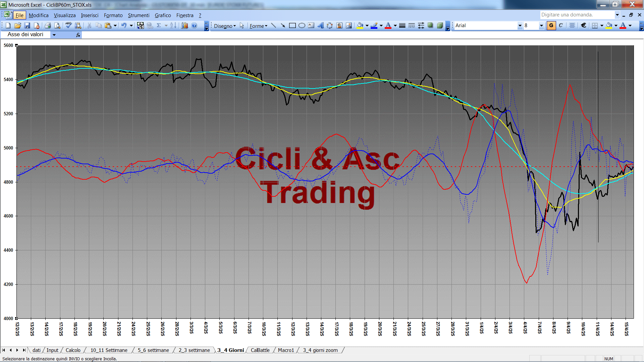Image resolution: width=644 pixels, height=362 pixels.
Task: Select the Rectangle shape tool
Action: coord(292,25)
